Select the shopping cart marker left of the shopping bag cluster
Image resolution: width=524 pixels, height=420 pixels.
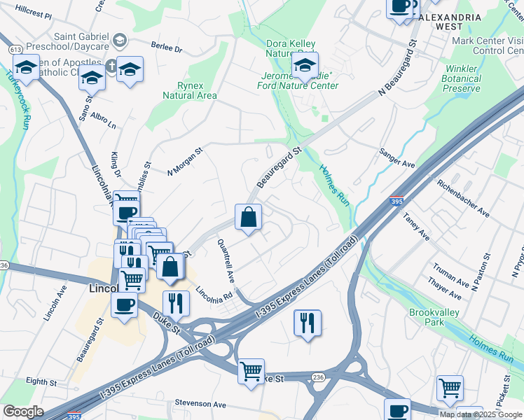pos(160,253)
